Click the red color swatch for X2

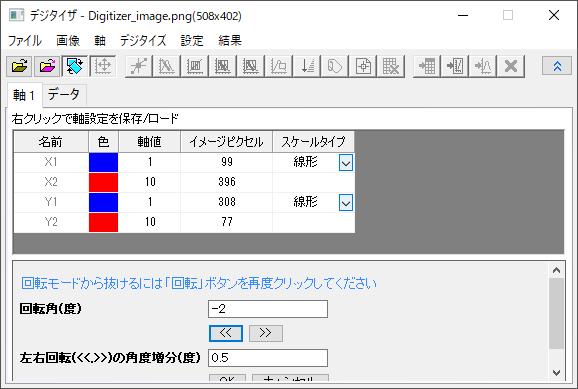(103, 183)
